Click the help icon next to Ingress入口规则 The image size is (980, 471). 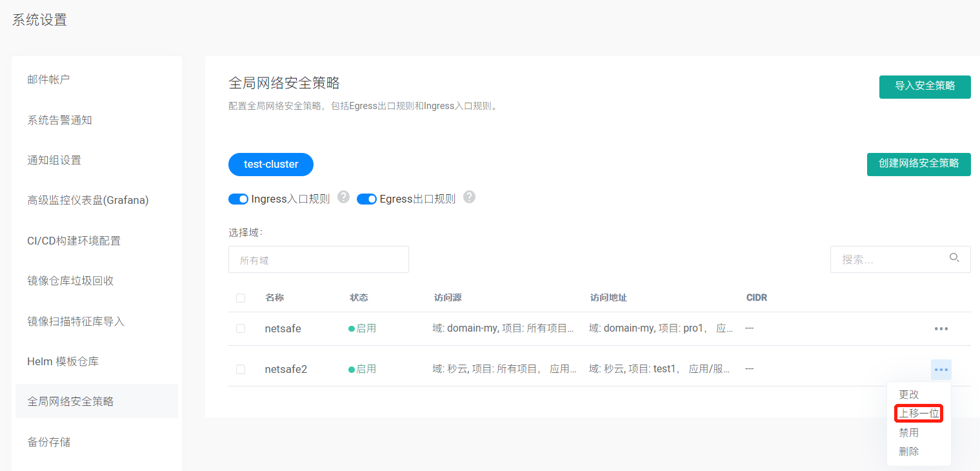click(343, 197)
